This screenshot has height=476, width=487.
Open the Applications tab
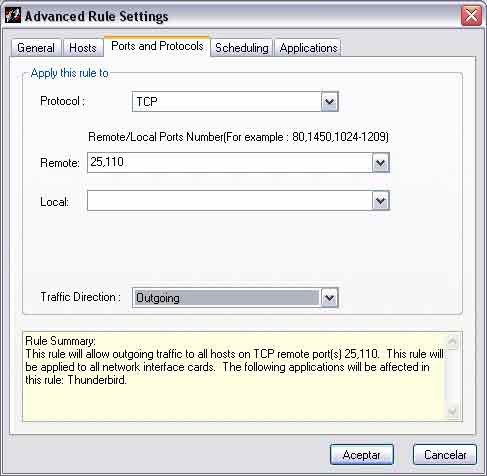(x=308, y=48)
